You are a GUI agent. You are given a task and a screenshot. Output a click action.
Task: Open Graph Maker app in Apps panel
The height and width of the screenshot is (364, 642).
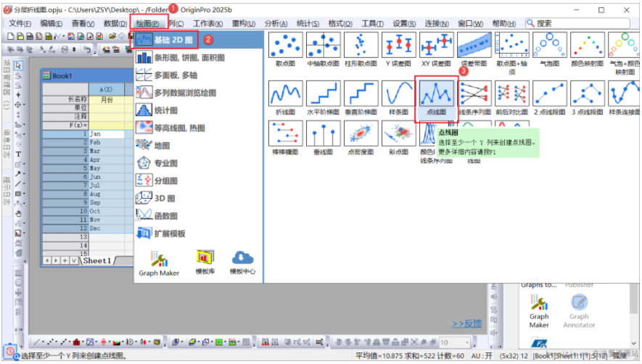(x=539, y=311)
